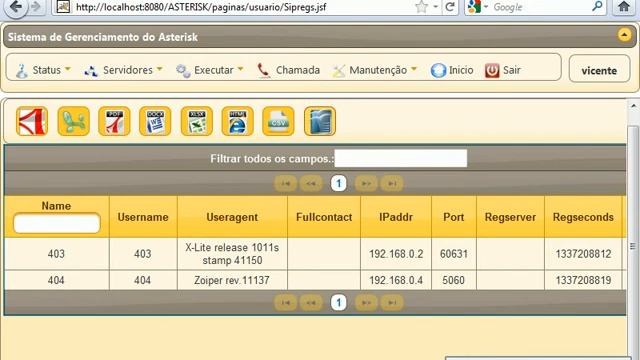The width and height of the screenshot is (640, 360).
Task: Click regseconds value 1337208812
Action: click(x=583, y=254)
